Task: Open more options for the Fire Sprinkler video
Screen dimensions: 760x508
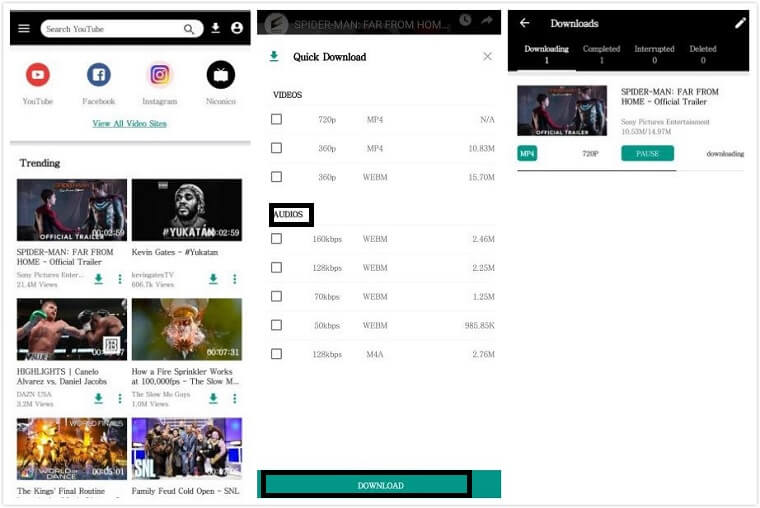Action: click(x=235, y=398)
